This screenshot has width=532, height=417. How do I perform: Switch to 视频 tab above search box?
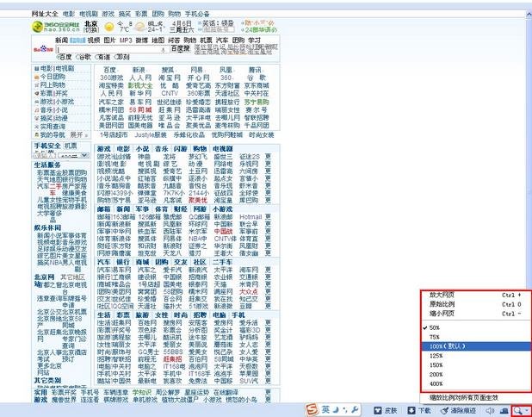(94, 40)
